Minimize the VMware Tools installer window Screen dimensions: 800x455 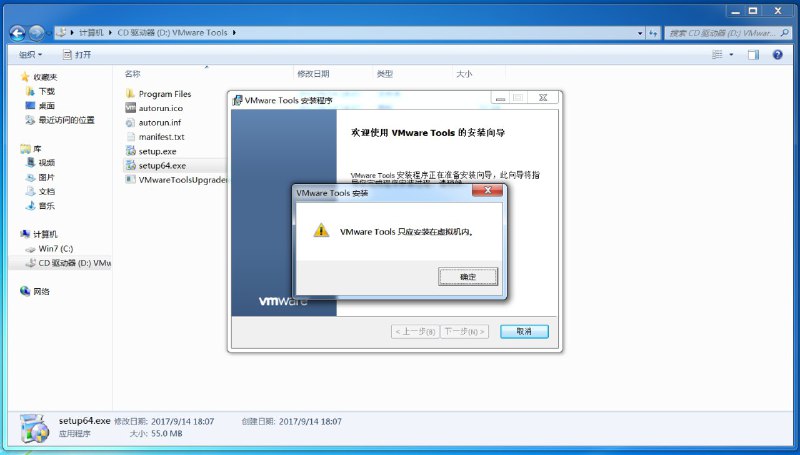(x=501, y=97)
